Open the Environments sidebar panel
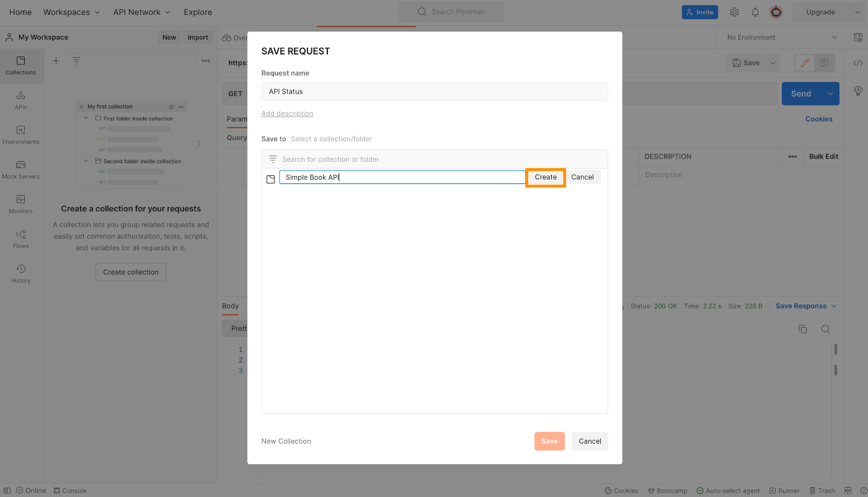 (21, 135)
